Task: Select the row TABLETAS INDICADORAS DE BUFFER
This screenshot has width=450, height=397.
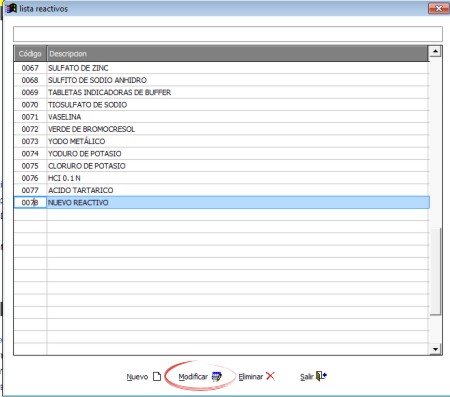Action: click(222, 92)
